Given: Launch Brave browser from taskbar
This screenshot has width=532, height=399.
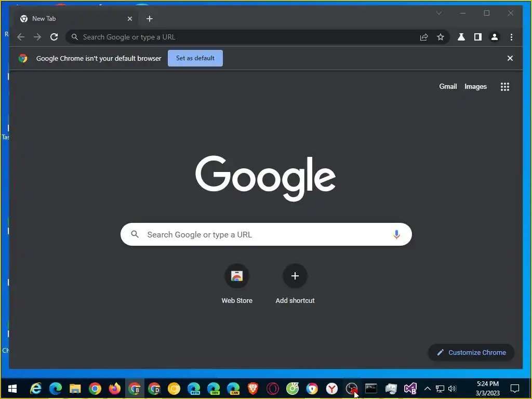Looking at the screenshot, I should click(x=253, y=389).
